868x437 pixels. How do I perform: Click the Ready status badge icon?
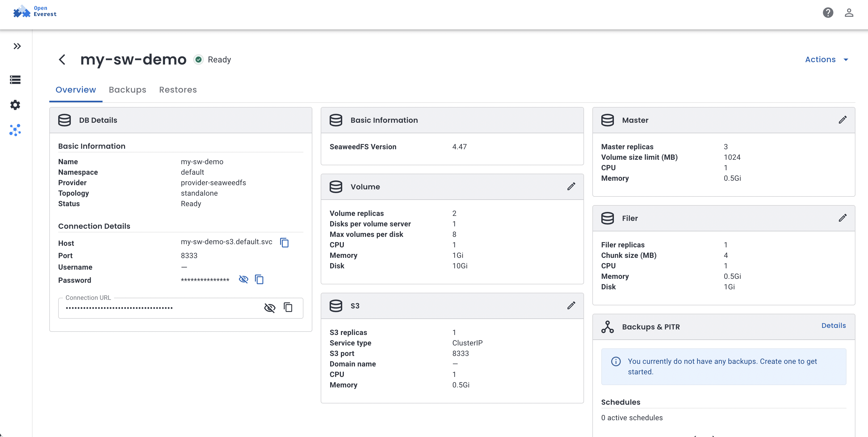coord(199,60)
